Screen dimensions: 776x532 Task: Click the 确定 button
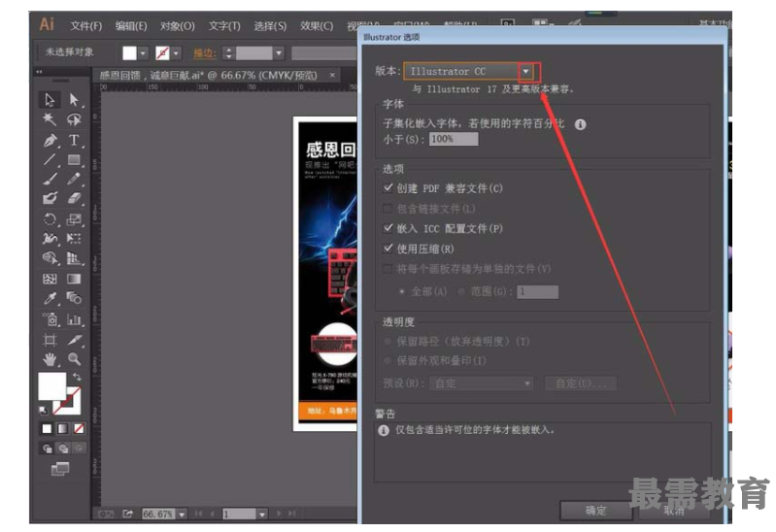596,511
